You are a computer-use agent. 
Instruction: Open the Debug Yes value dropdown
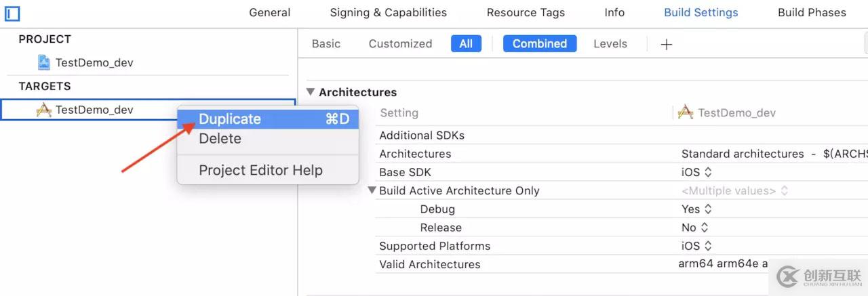(x=696, y=209)
